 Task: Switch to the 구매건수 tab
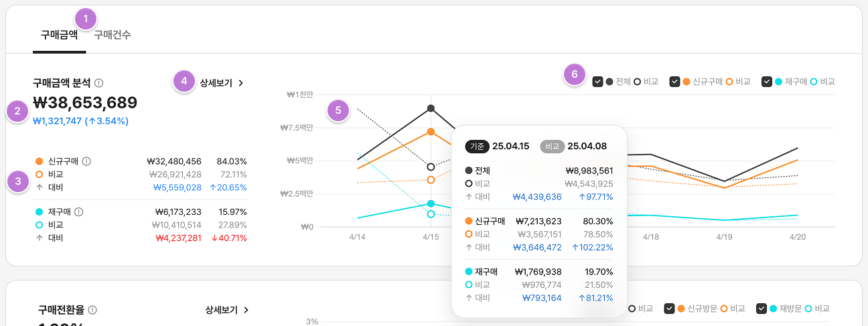tap(112, 35)
